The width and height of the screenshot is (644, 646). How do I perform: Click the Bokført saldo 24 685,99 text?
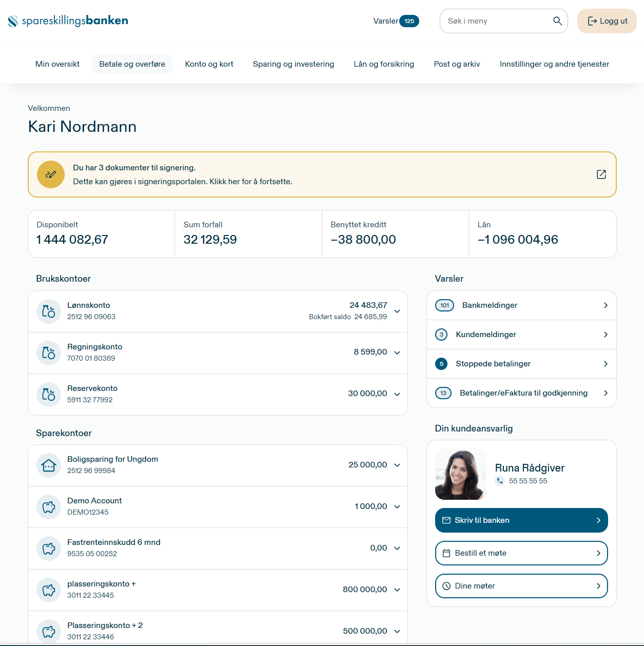(x=348, y=317)
